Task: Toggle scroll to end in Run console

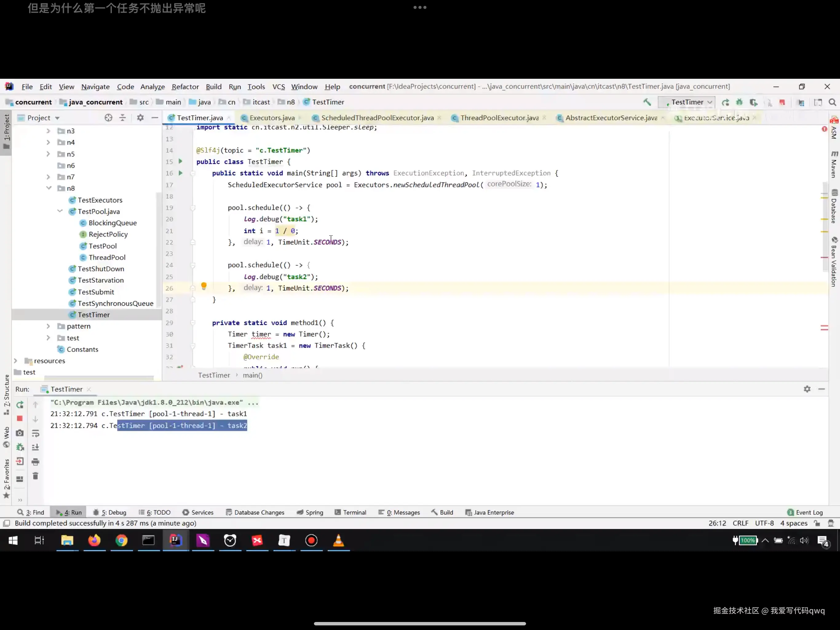Action: (x=35, y=447)
